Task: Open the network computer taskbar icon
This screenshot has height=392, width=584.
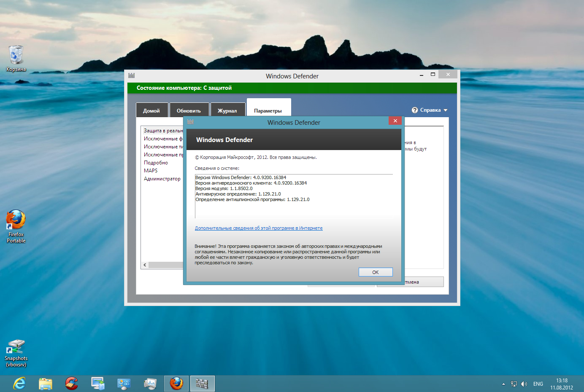Action: point(98,384)
